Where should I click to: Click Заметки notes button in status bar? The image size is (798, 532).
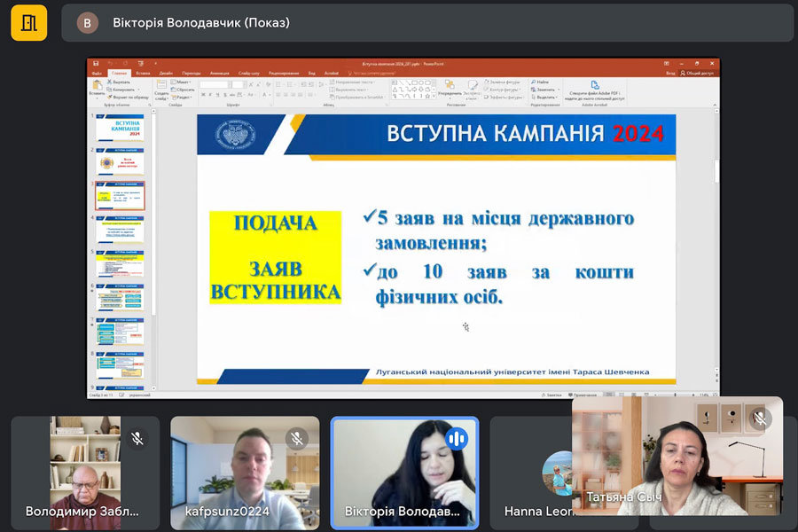[552, 395]
